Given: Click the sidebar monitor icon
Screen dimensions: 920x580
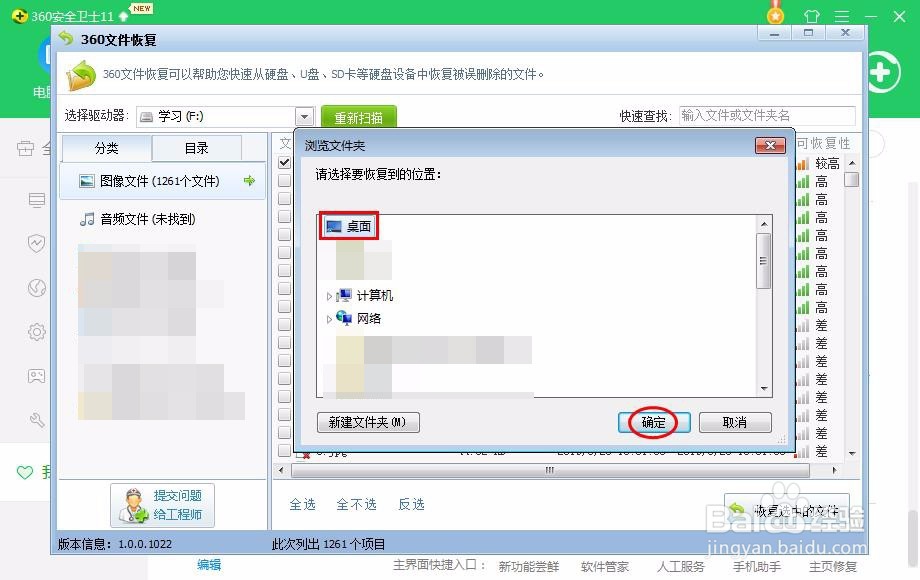Looking at the screenshot, I should [x=36, y=200].
